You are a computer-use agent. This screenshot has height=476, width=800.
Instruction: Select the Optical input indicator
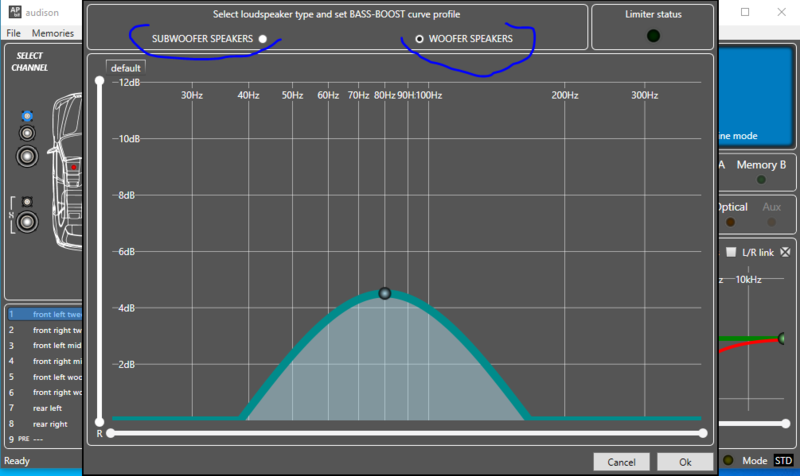(730, 222)
